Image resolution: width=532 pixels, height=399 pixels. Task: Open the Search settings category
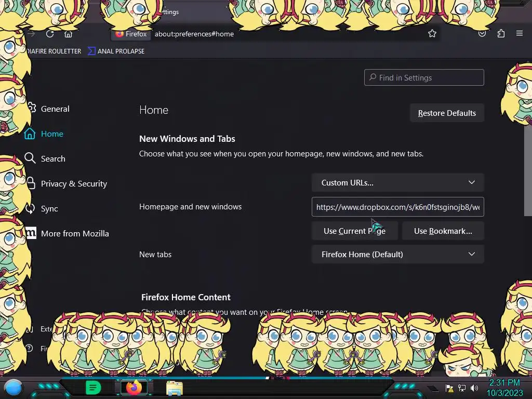(x=45, y=158)
